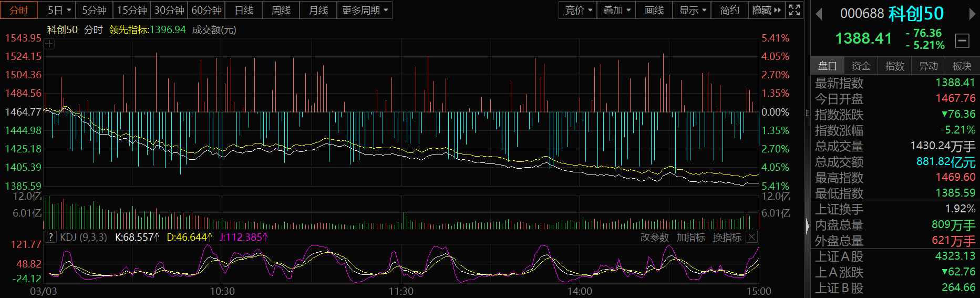Open the 更多周期 dropdown

pos(365,10)
